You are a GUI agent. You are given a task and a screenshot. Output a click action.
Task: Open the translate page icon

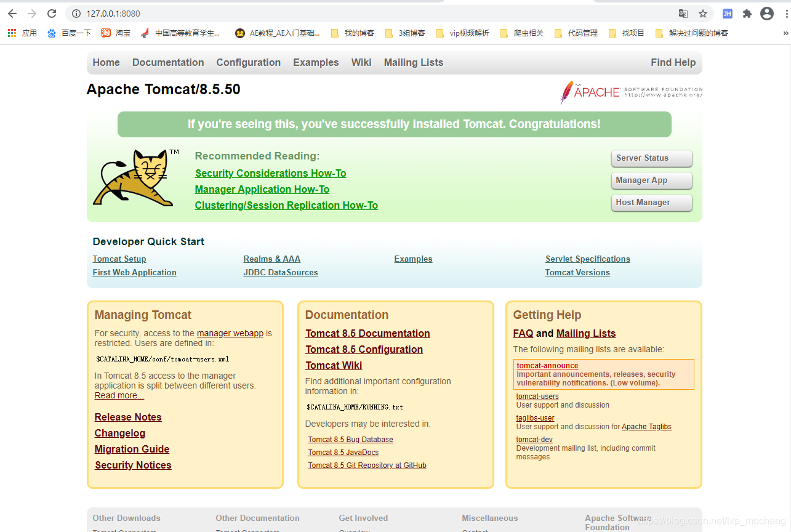click(x=683, y=14)
